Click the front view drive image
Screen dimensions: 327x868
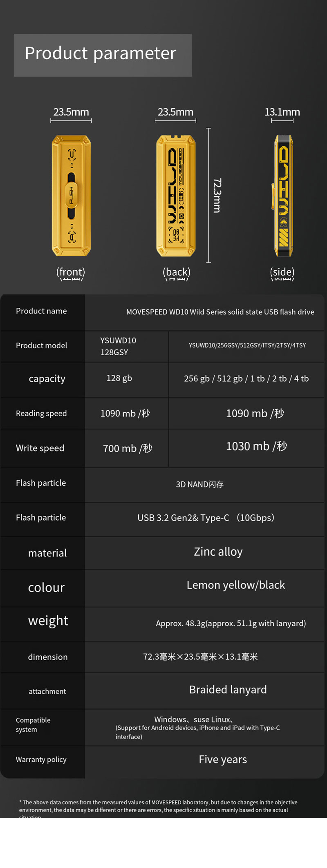pos(71,196)
